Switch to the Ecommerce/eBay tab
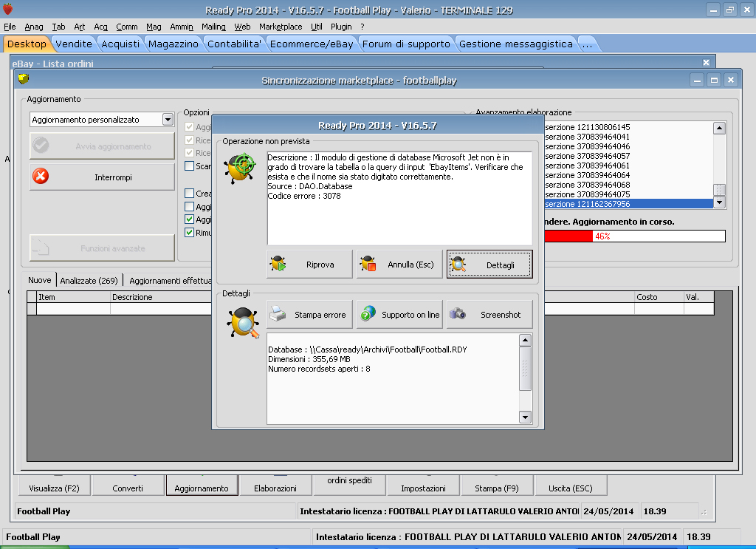Image resolution: width=756 pixels, height=549 pixels. point(312,44)
